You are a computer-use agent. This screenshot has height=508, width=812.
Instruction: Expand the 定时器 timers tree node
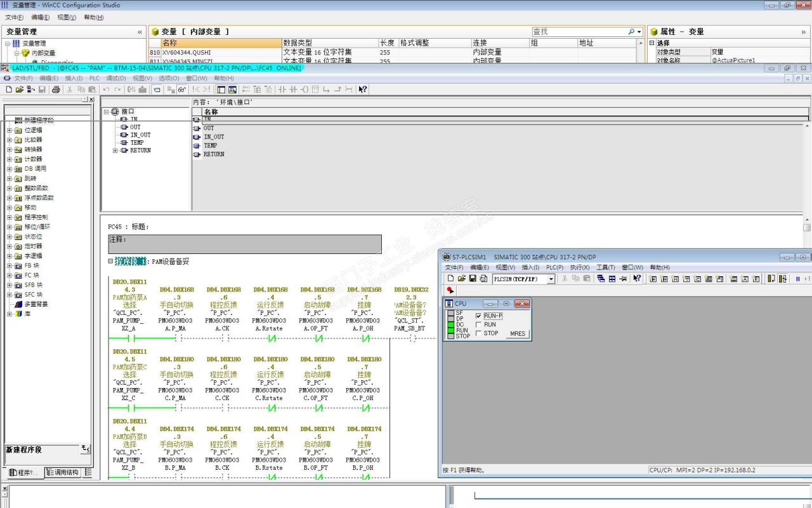[10, 246]
